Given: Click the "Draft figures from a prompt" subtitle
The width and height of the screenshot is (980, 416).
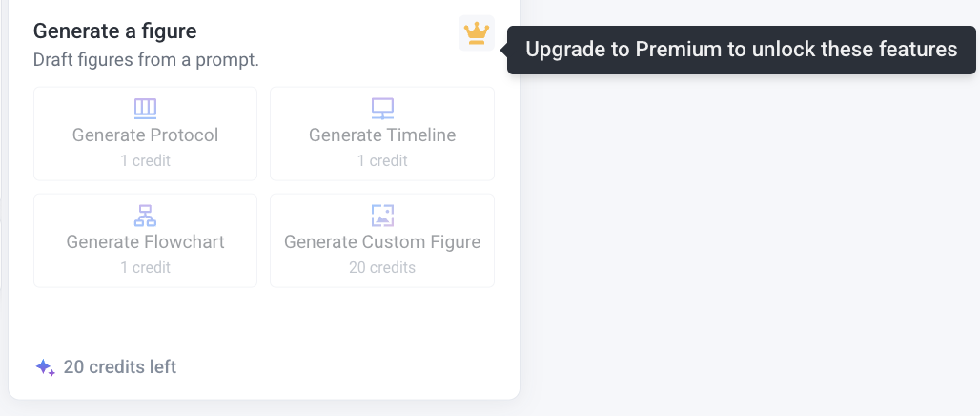Looking at the screenshot, I should click(146, 60).
